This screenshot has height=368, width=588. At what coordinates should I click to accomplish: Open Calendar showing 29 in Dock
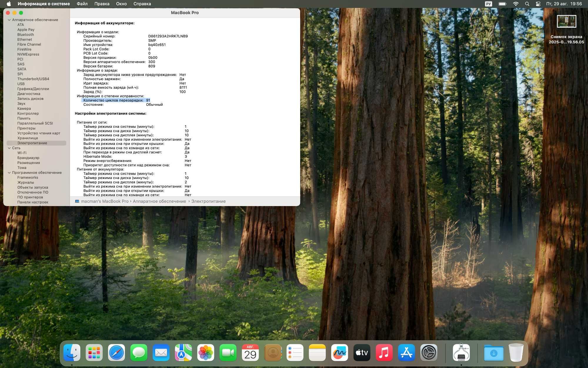tap(250, 352)
